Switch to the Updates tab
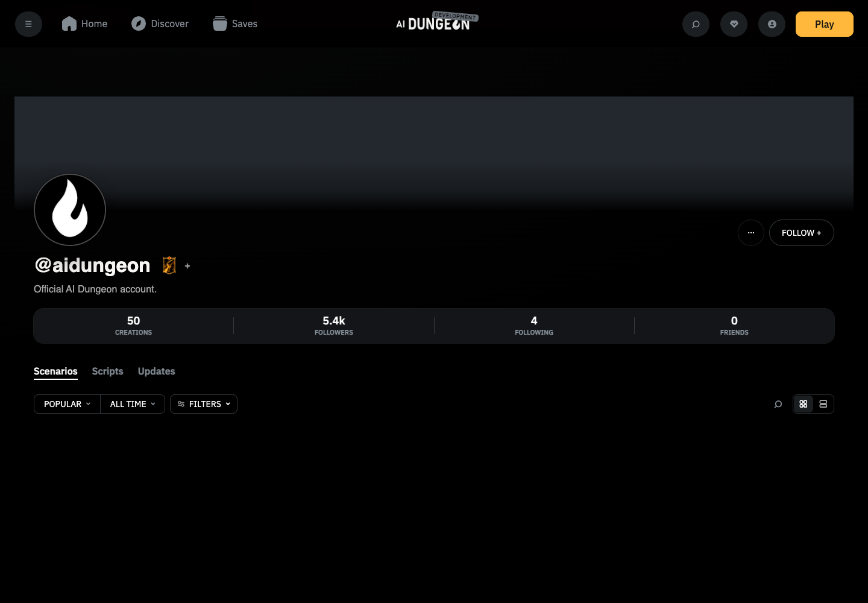868x603 pixels. 156,371
